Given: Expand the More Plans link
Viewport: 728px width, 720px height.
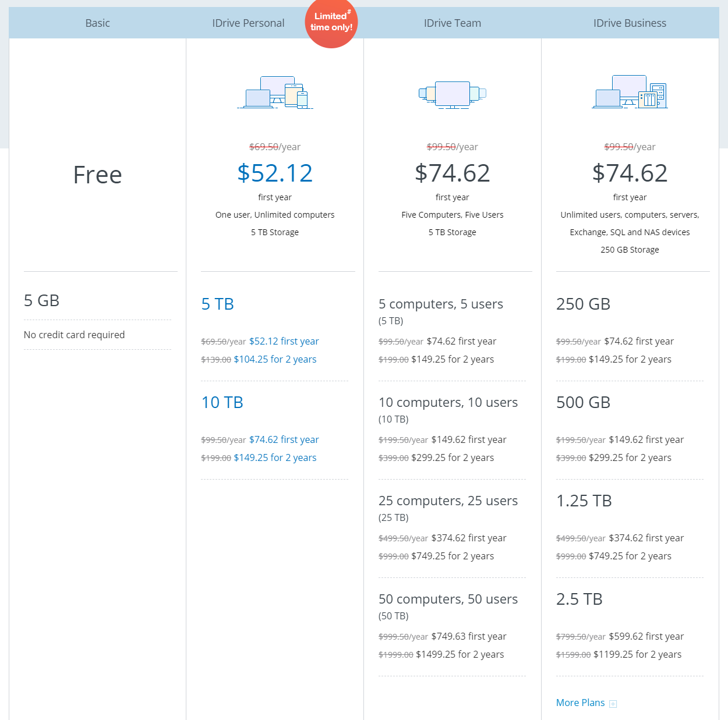Looking at the screenshot, I should click(580, 703).
